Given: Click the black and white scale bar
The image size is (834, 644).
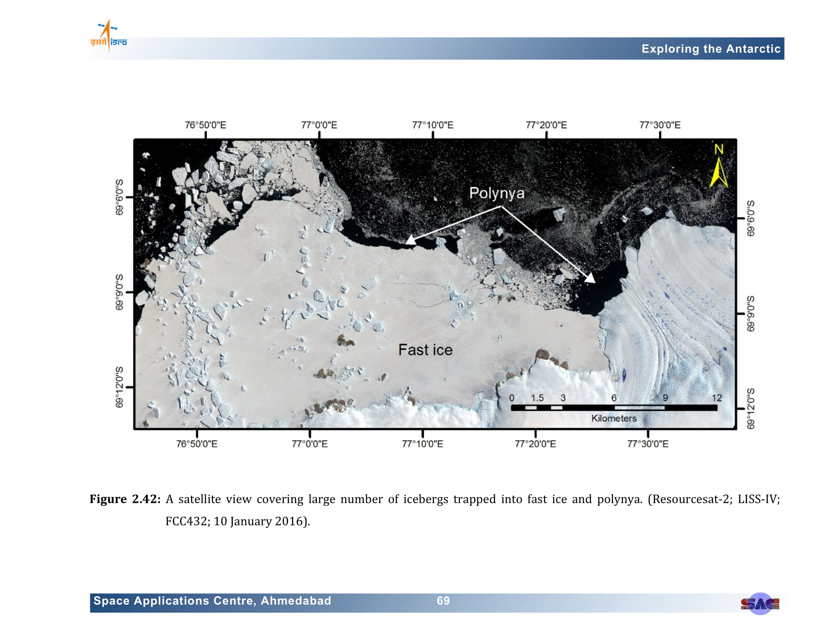Looking at the screenshot, I should [614, 408].
